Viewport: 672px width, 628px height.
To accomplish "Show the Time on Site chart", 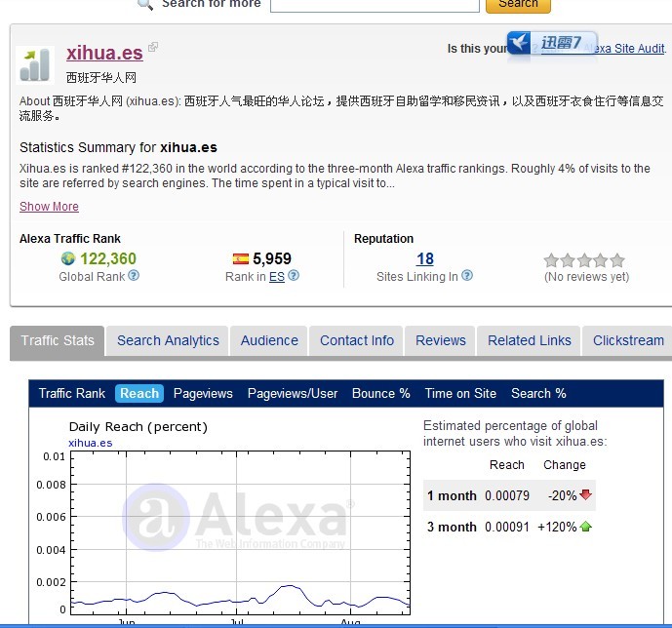I will point(460,394).
